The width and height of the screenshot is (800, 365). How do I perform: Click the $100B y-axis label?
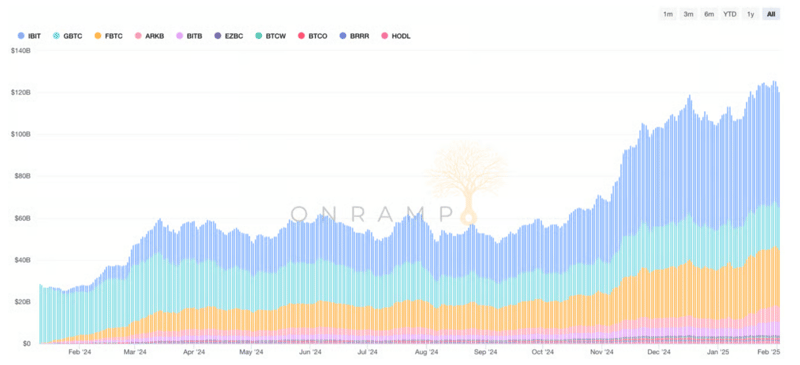[20, 135]
